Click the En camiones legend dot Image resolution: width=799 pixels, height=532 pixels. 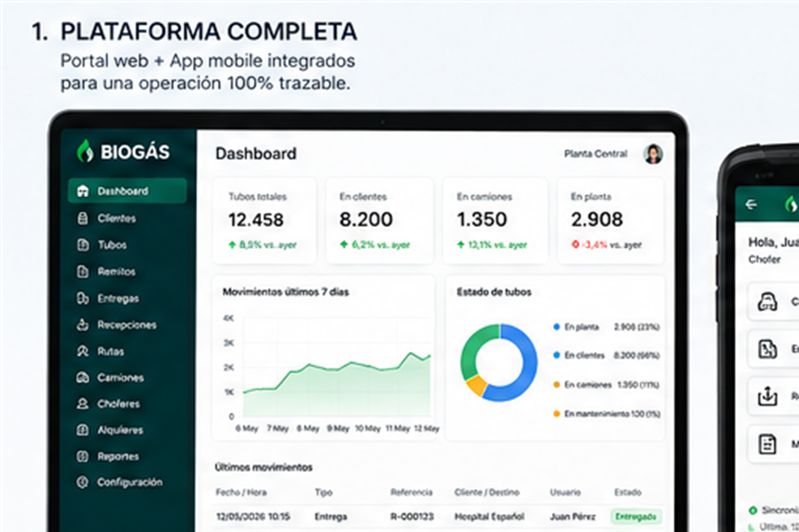(x=556, y=385)
